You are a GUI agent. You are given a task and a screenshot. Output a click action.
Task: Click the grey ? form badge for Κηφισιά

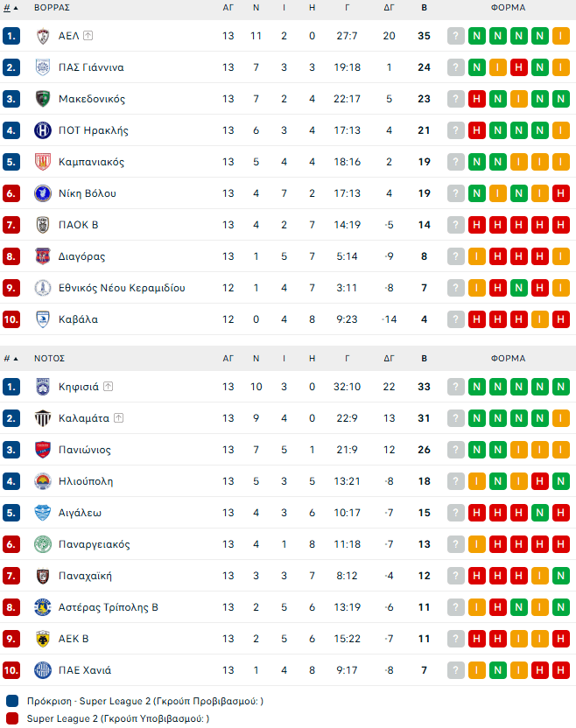(x=455, y=387)
